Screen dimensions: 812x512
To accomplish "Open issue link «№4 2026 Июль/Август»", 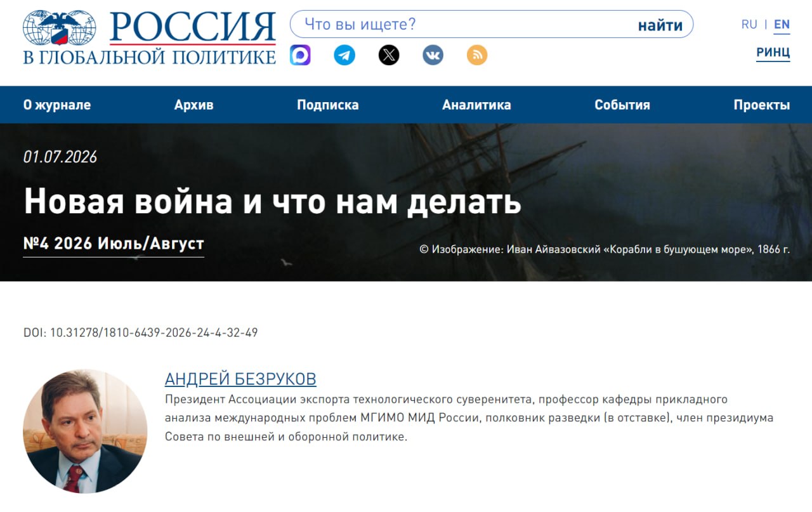I will [114, 244].
